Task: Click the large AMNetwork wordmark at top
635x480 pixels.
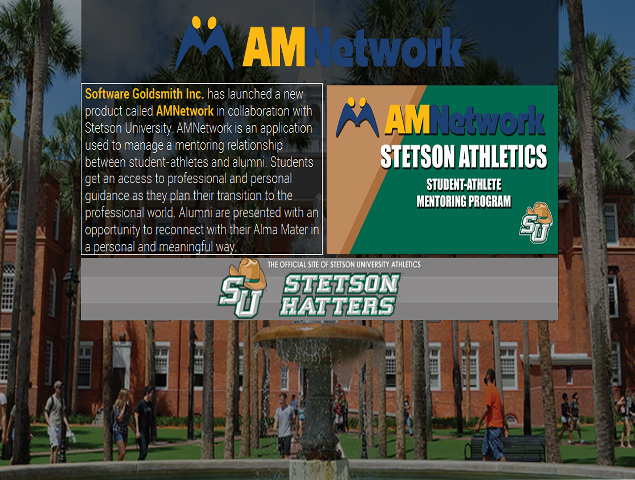Action: (352, 46)
